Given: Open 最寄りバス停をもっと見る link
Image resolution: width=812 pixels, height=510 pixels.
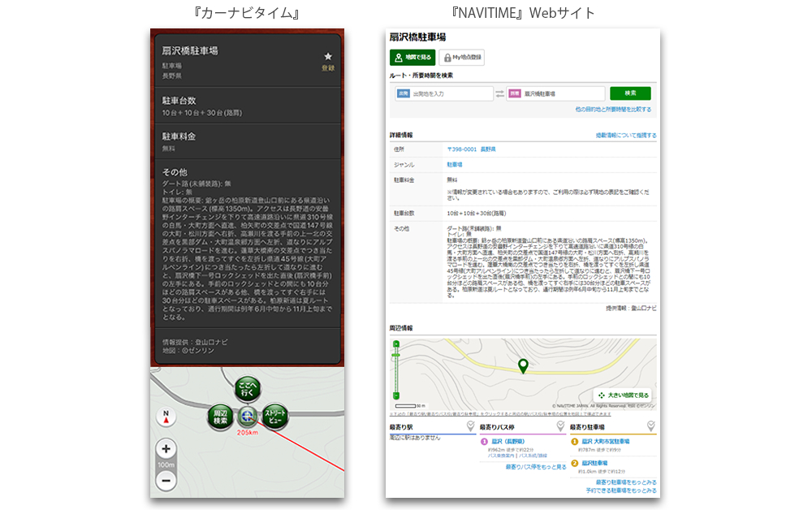Looking at the screenshot, I should pos(536,467).
